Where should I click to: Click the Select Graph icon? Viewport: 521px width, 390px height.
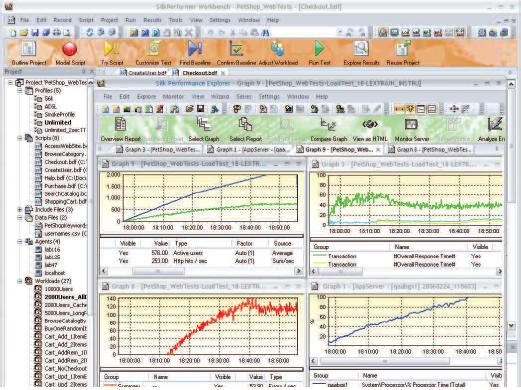[203, 125]
